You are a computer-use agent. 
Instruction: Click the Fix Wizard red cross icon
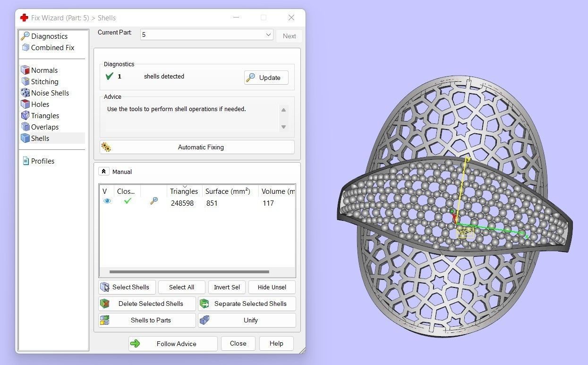[24, 17]
